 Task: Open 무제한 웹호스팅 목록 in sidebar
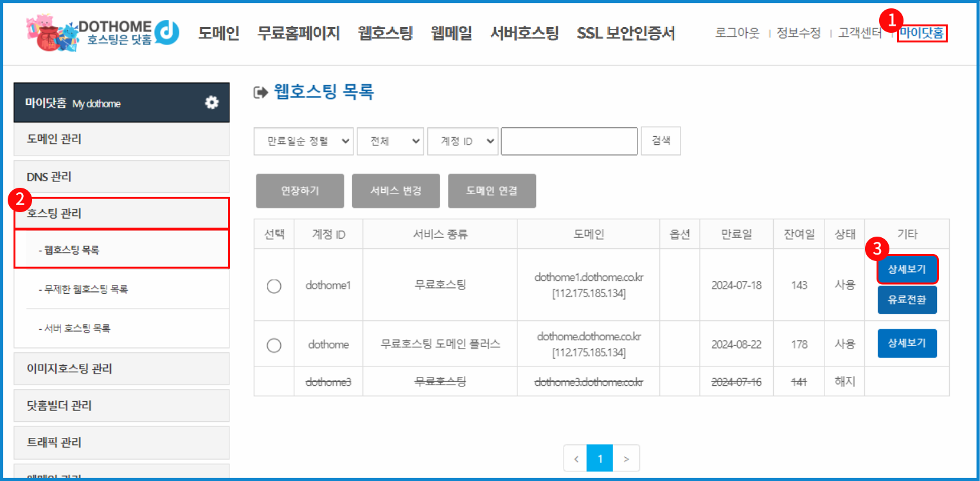(x=86, y=289)
